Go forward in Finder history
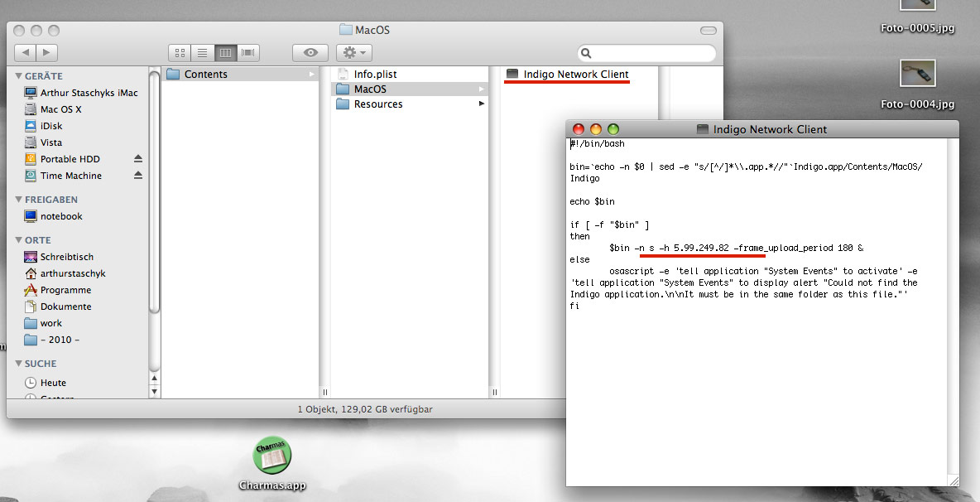The width and height of the screenshot is (980, 502). click(47, 52)
